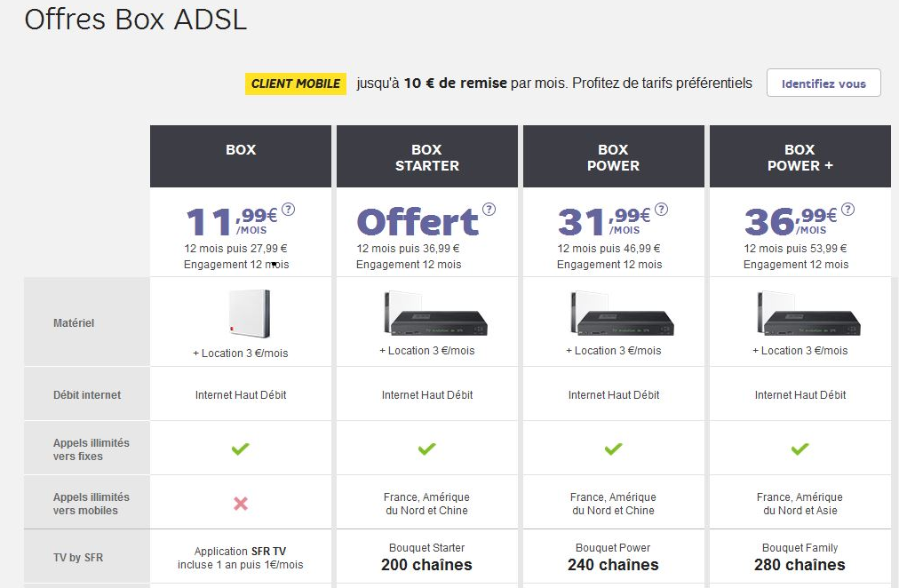Click the green checkmark under Box Power +
The height and width of the screenshot is (588, 899).
coord(800,449)
